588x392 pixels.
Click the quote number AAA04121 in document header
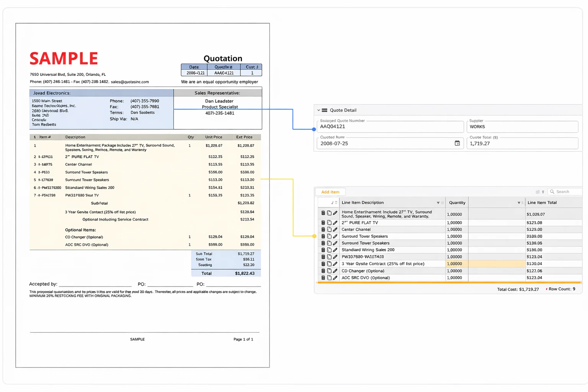224,73
